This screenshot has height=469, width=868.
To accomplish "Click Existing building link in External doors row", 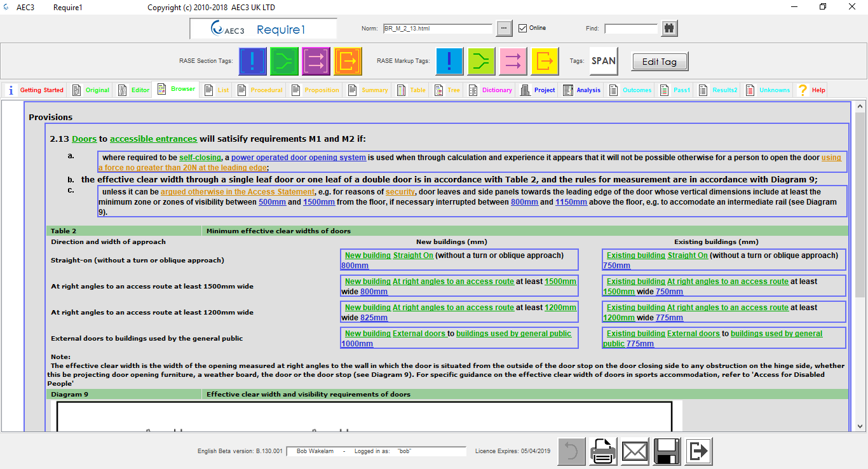I will click(635, 333).
